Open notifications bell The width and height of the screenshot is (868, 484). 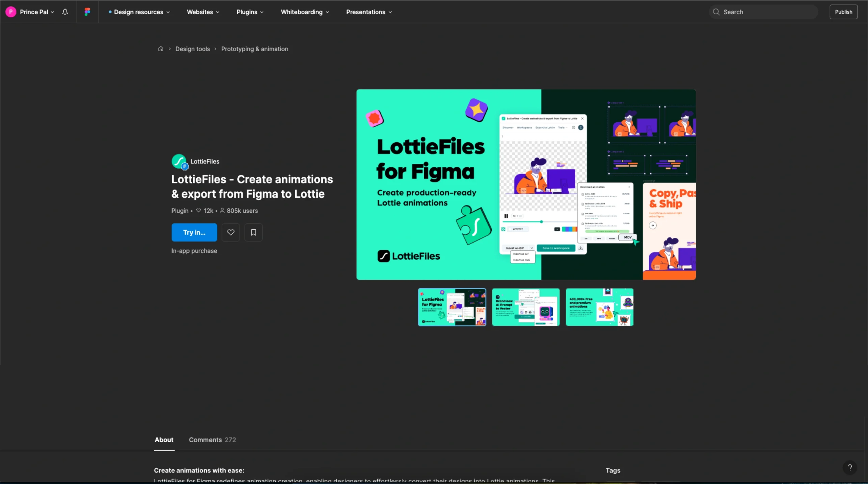[x=65, y=12]
